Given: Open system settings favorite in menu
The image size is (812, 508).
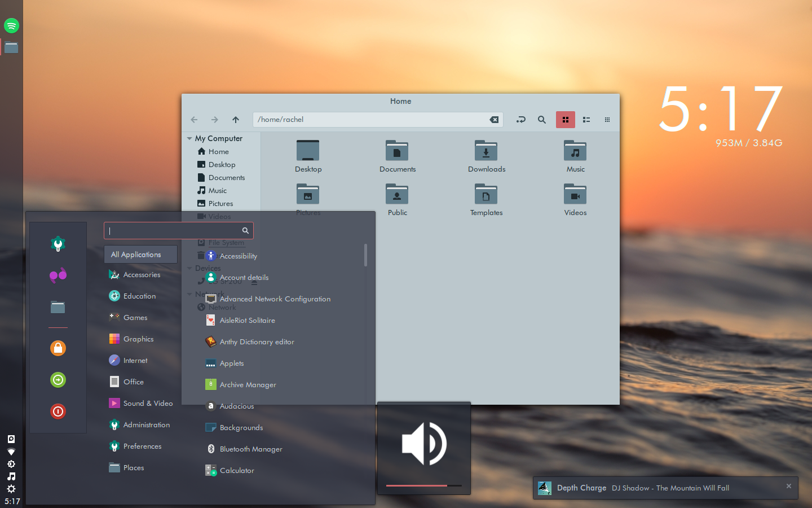Looking at the screenshot, I should [58, 244].
